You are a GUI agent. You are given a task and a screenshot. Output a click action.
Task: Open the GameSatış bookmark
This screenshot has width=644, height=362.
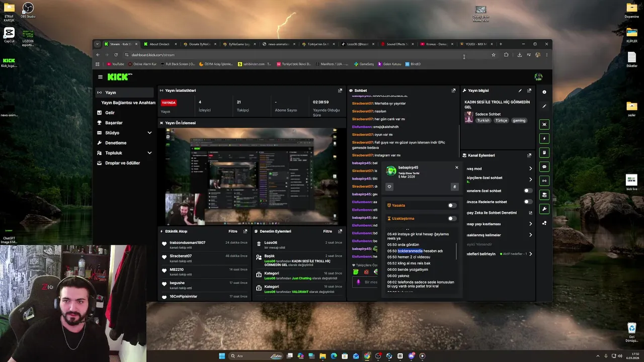364,64
